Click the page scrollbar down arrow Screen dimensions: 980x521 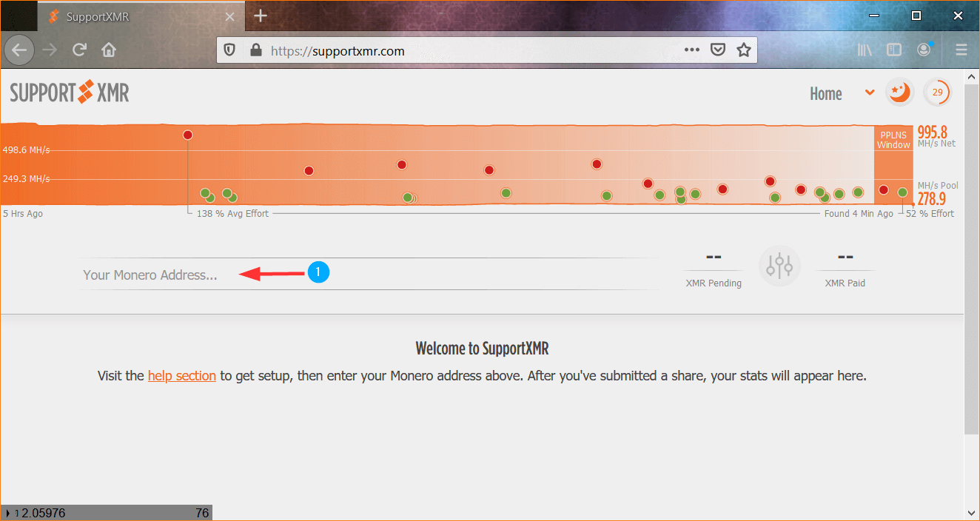[972, 512]
